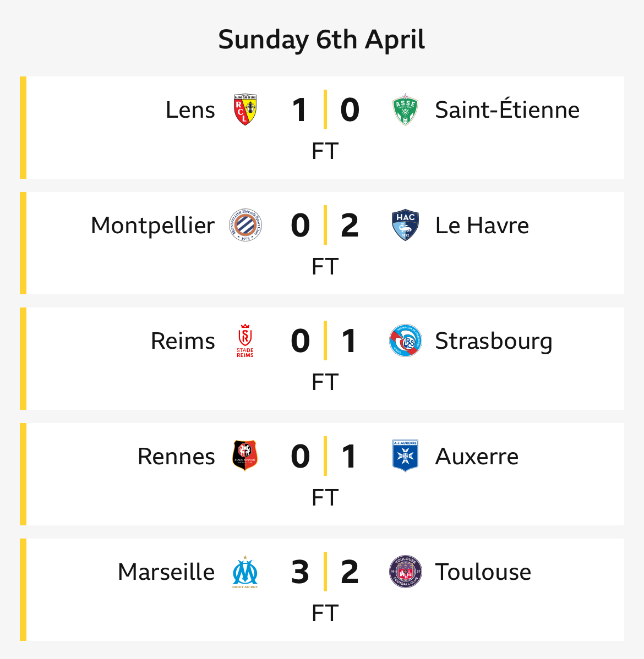Select the Auxerre team name
The image size is (644, 659).
click(477, 457)
